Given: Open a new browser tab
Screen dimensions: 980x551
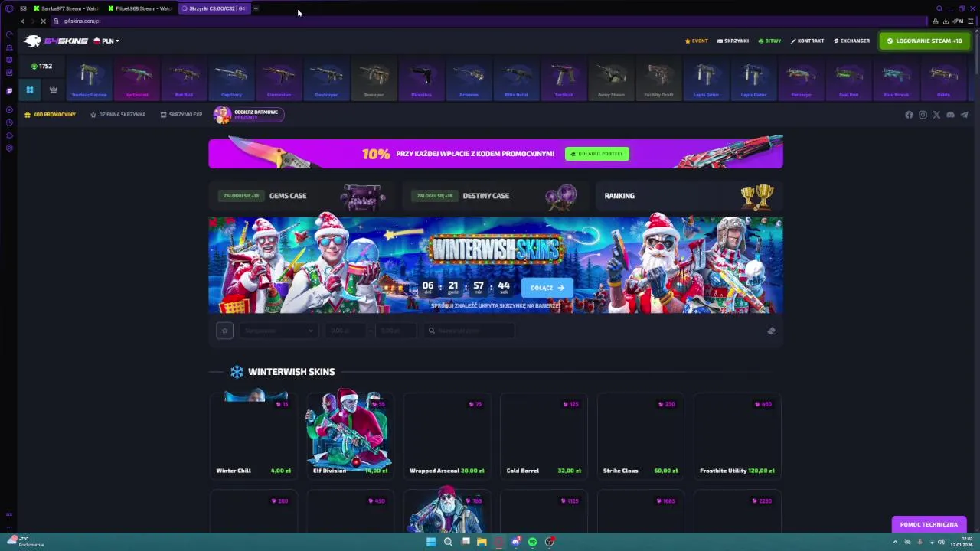Looking at the screenshot, I should 256,8.
